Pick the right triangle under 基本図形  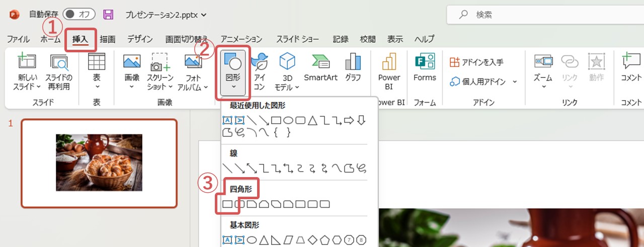click(x=276, y=240)
